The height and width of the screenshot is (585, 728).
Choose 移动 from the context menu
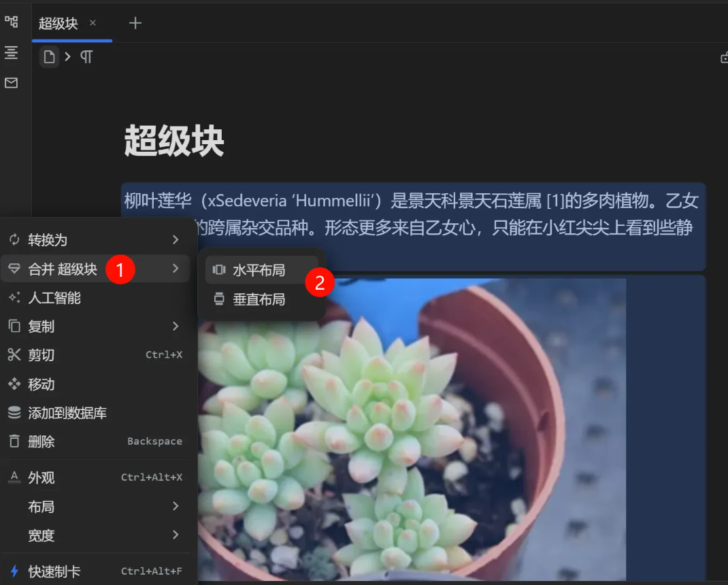pos(95,384)
